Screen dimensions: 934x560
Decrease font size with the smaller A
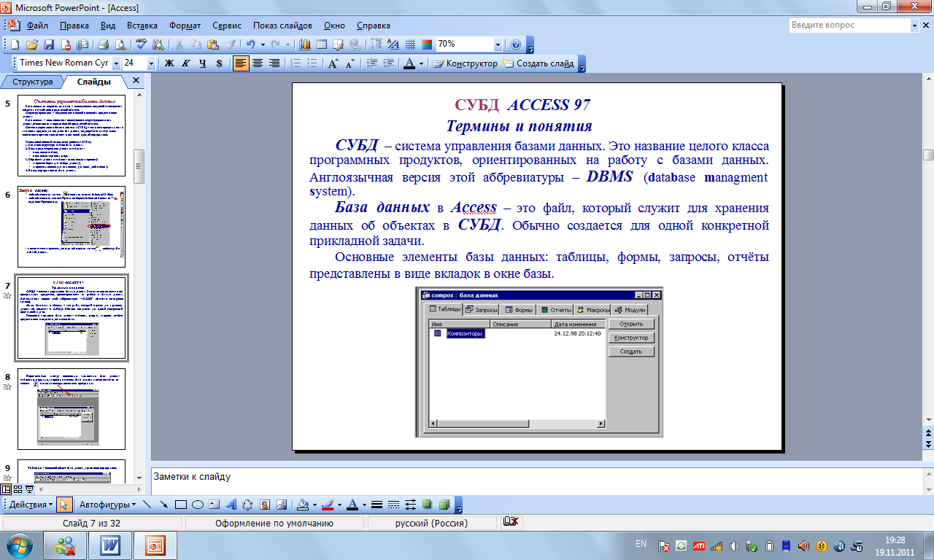point(350,63)
